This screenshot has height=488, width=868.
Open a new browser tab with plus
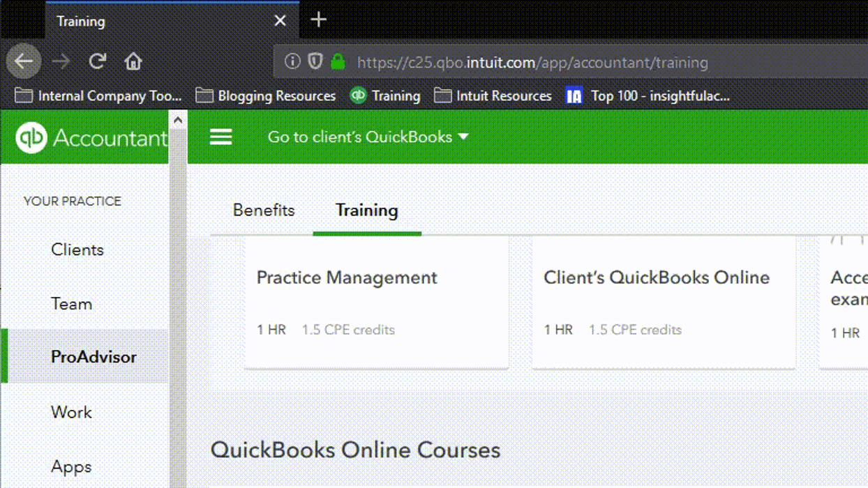tap(318, 20)
